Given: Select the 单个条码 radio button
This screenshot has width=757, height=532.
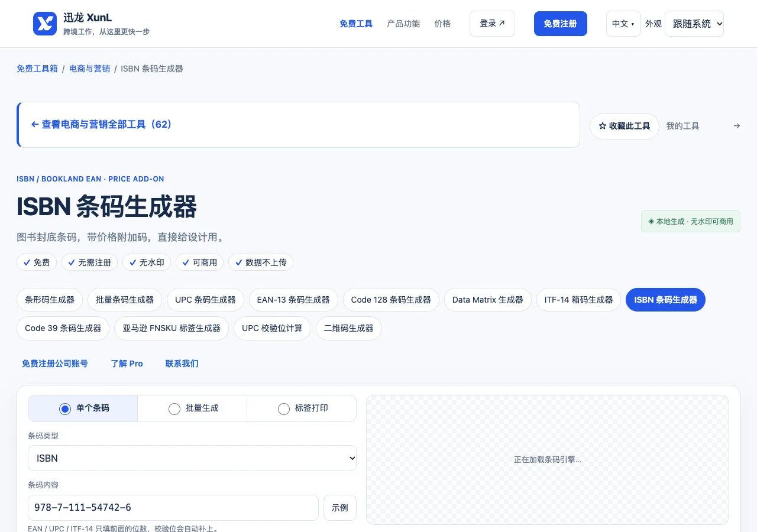Looking at the screenshot, I should [65, 408].
